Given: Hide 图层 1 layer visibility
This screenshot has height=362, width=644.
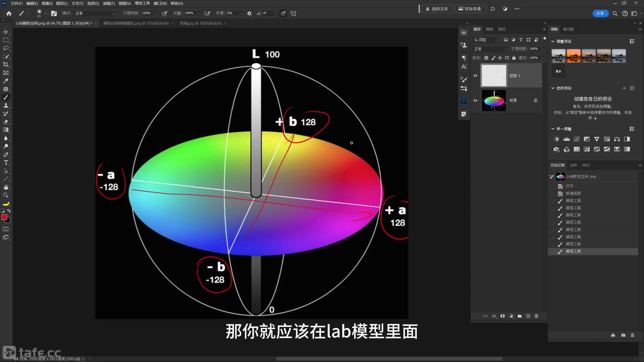Looking at the screenshot, I should (475, 76).
